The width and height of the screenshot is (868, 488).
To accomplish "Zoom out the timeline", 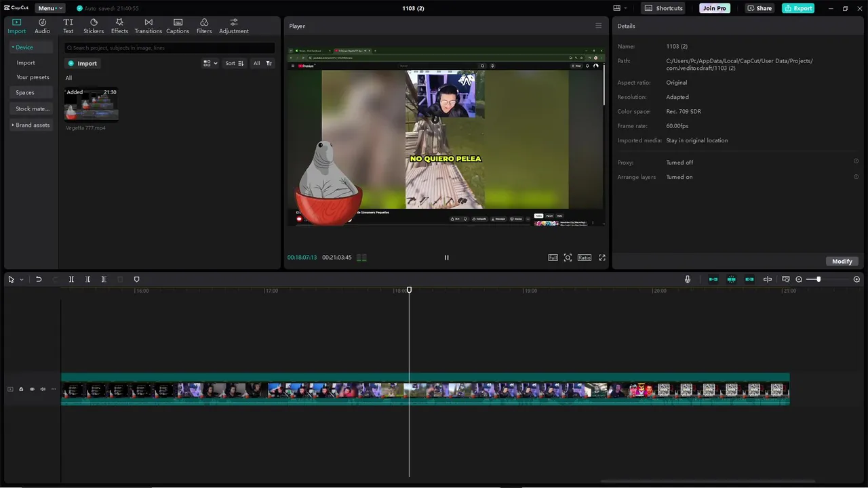I will (799, 279).
